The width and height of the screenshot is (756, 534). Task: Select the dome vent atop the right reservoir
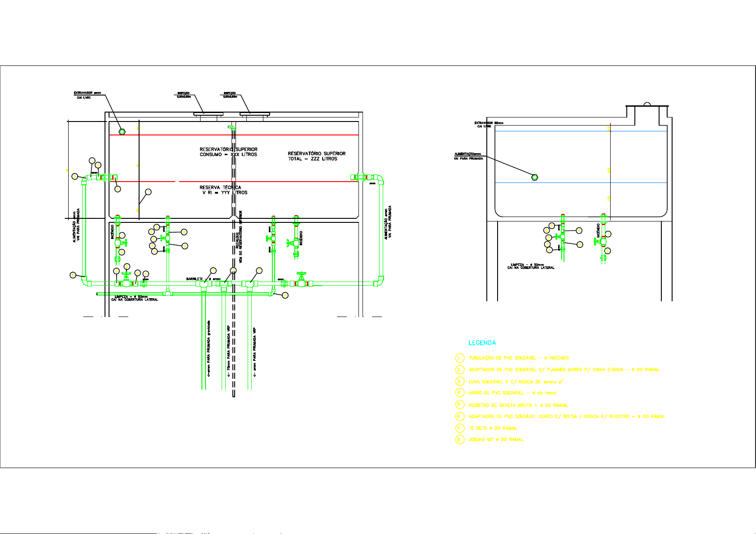tap(647, 104)
